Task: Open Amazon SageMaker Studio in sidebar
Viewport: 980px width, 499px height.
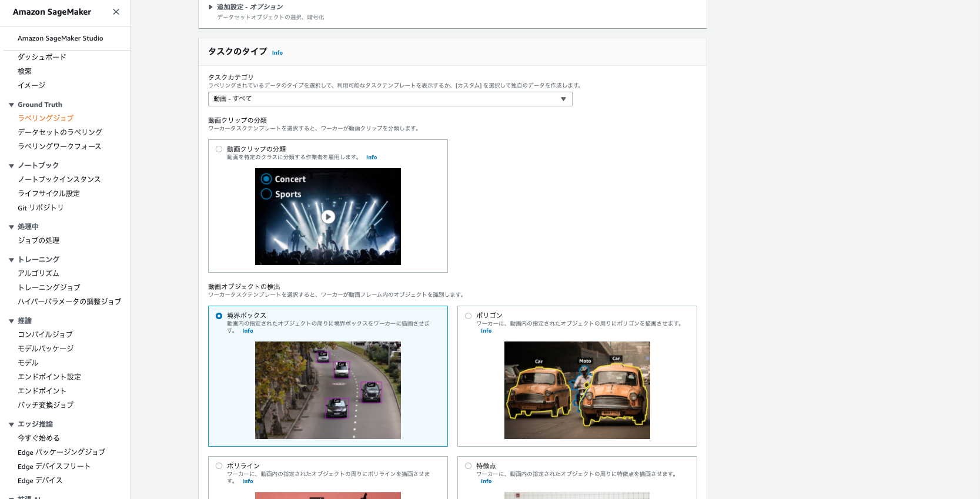Action: tap(61, 38)
